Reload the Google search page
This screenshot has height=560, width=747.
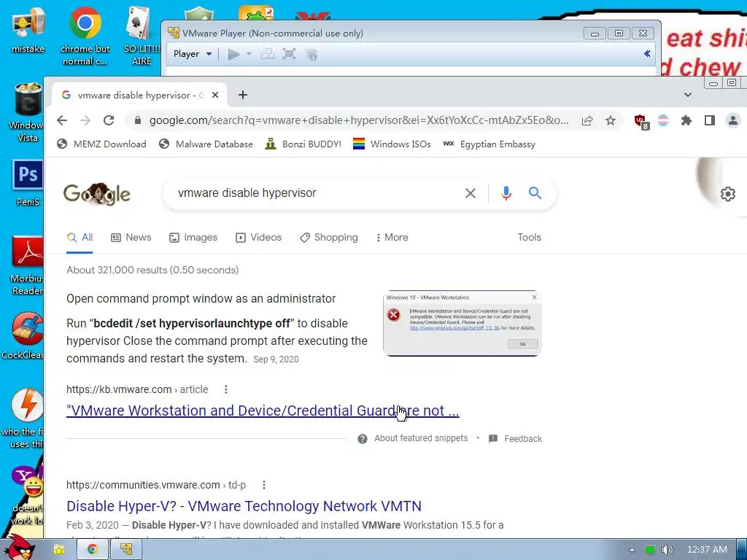click(x=109, y=120)
